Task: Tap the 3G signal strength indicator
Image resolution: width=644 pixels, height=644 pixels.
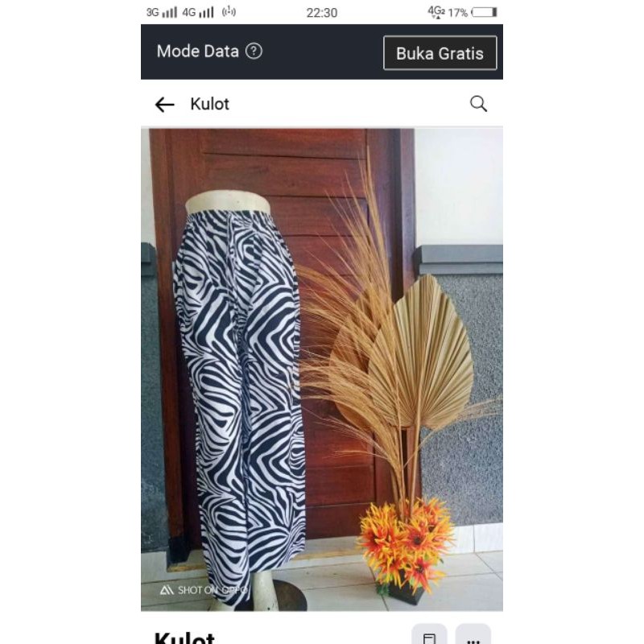Action: point(162,12)
